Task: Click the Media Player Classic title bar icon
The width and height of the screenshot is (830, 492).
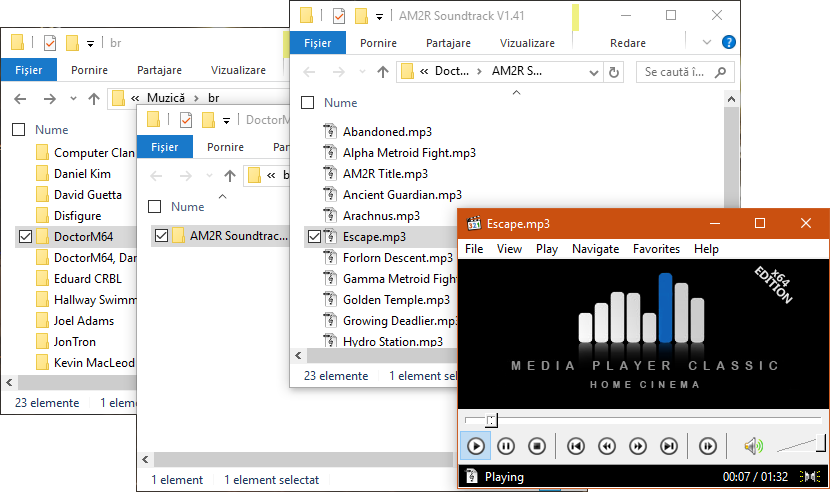Action: [x=474, y=223]
